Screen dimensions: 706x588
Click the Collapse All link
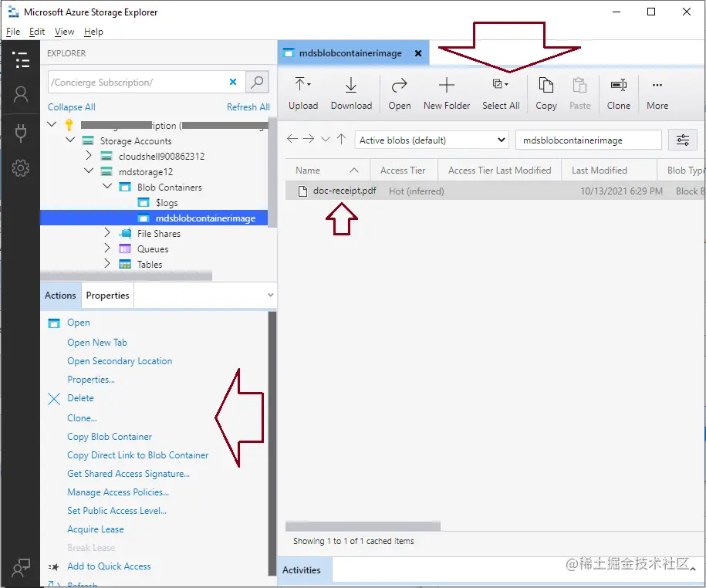pos(71,106)
